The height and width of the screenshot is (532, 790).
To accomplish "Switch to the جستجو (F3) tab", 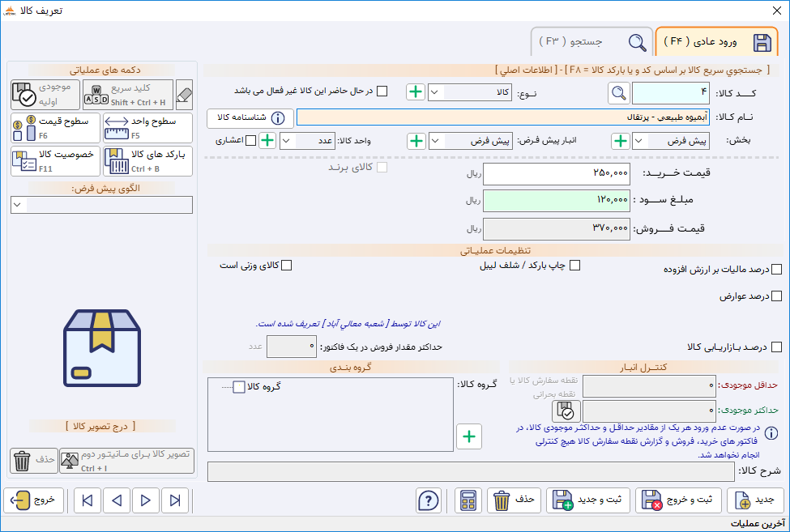I will tap(592, 42).
